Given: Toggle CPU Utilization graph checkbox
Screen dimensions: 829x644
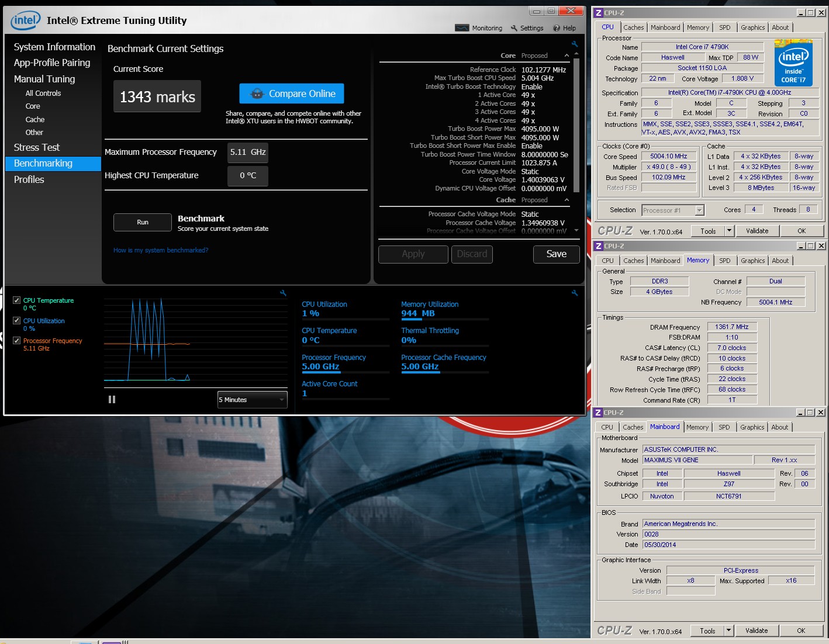Looking at the screenshot, I should pos(16,320).
